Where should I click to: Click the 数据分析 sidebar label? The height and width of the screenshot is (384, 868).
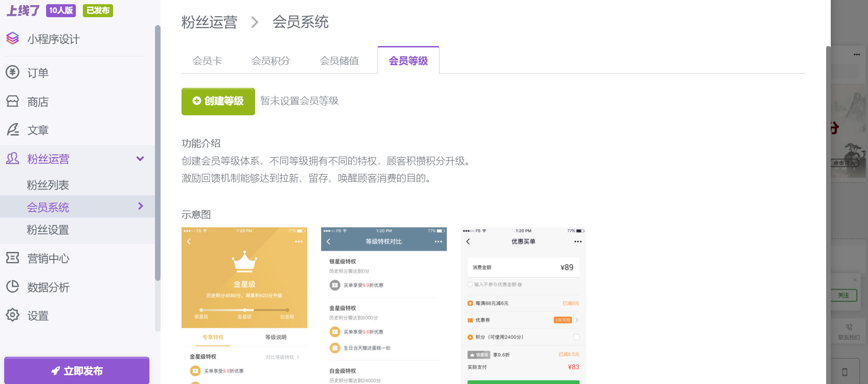point(48,287)
